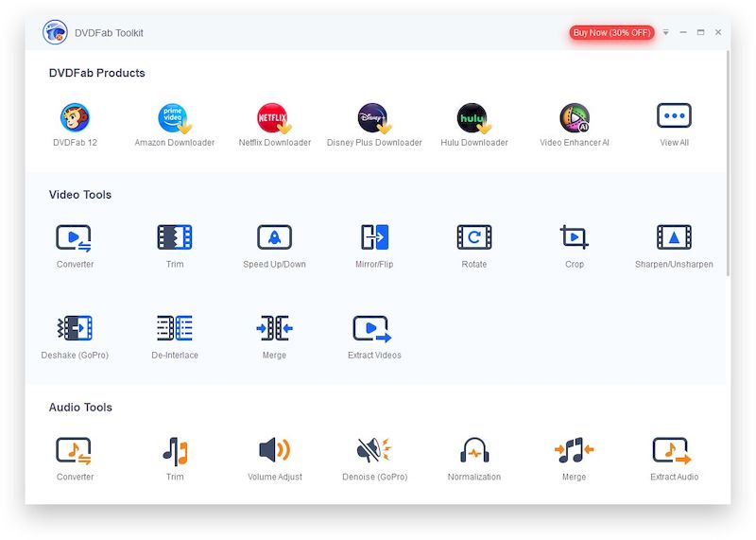Click the Video Tools heading
756x540 pixels.
[80, 195]
